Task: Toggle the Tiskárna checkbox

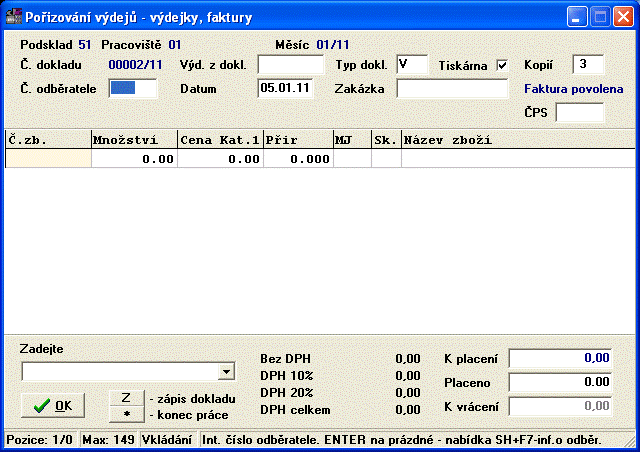Action: point(502,65)
